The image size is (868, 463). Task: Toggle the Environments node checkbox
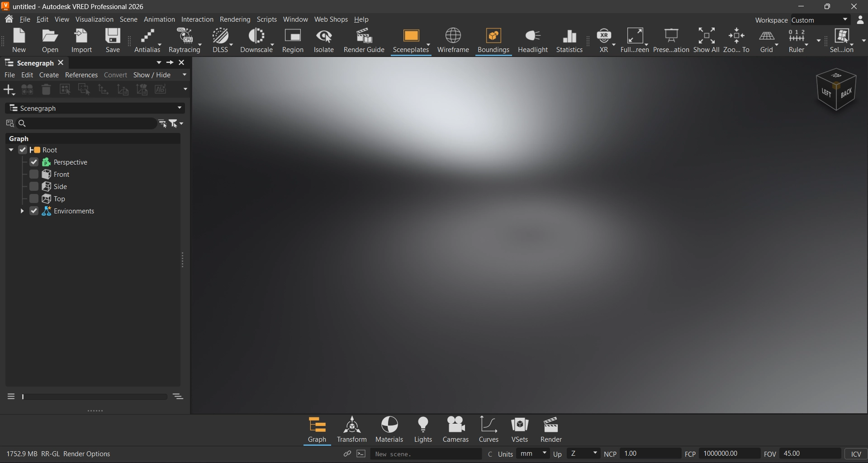34,211
